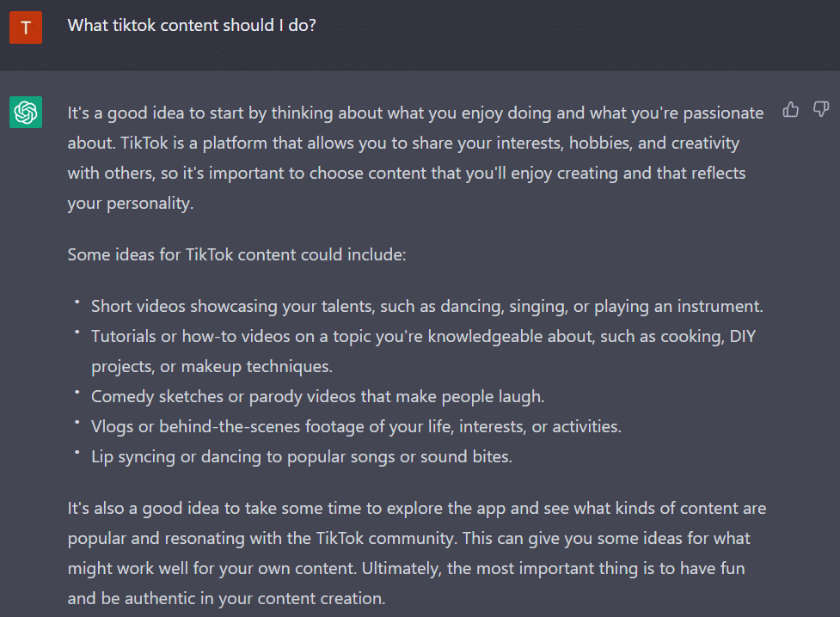Click the orange user avatar "T"

coord(26,27)
